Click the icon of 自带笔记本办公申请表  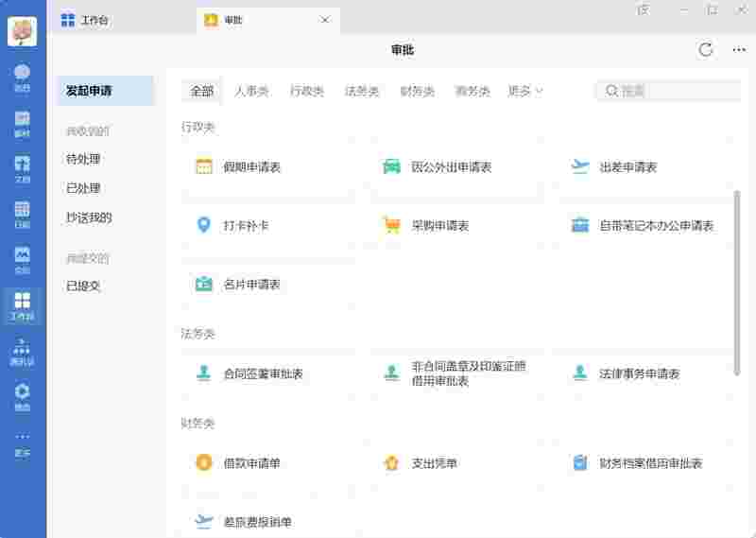point(580,225)
